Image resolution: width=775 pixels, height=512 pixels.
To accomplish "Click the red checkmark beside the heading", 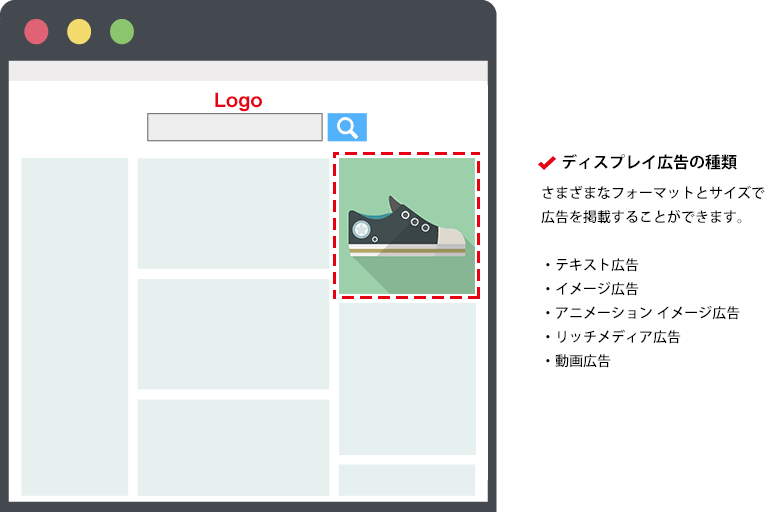I will pyautogui.click(x=547, y=162).
